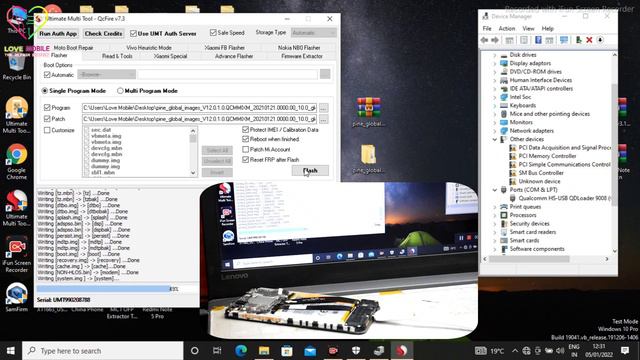Open Help menu in Device Manager

[x=547, y=29]
